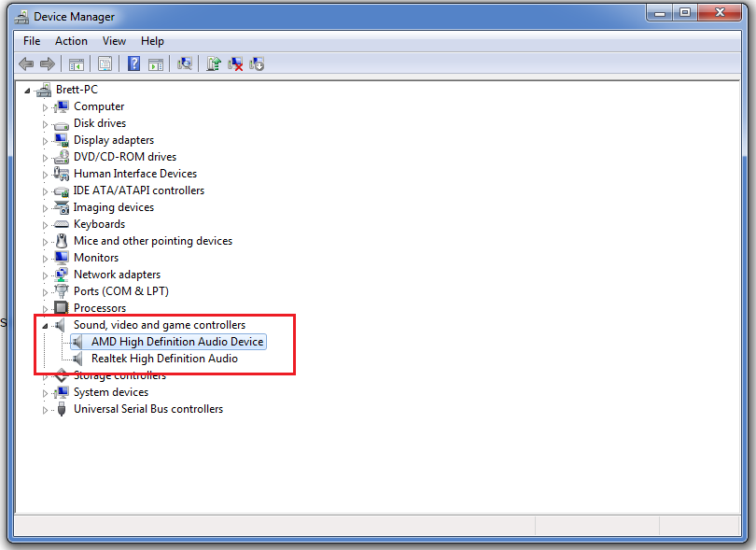
Task: Select the DVD/CD-ROM drives label
Action: 125,157
